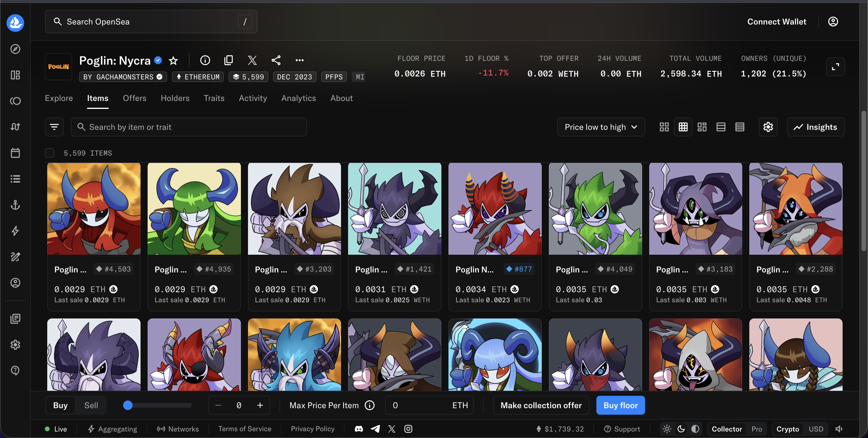Focus the Search OpenSea field
868x438 pixels.
click(151, 22)
